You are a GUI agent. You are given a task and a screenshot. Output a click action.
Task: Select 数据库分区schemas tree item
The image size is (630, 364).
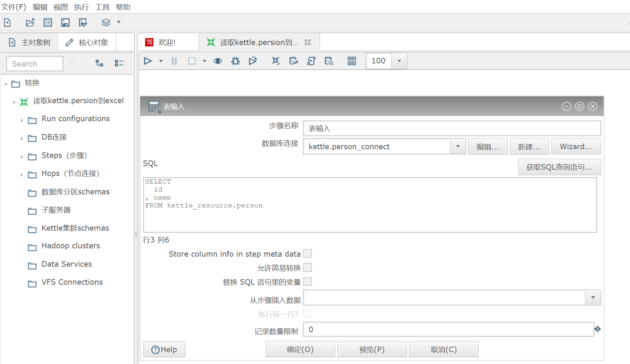pyautogui.click(x=76, y=192)
